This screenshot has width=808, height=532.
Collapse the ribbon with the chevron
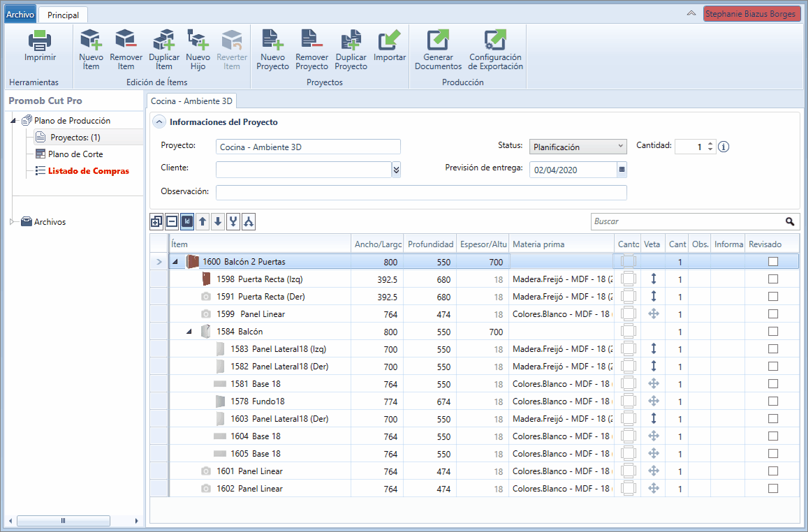[x=691, y=13]
